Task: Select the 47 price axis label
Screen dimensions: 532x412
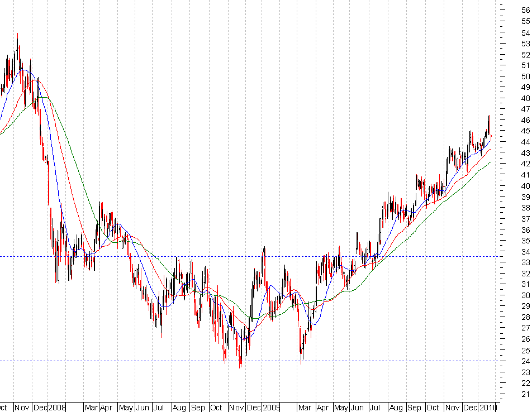Action: [525, 109]
